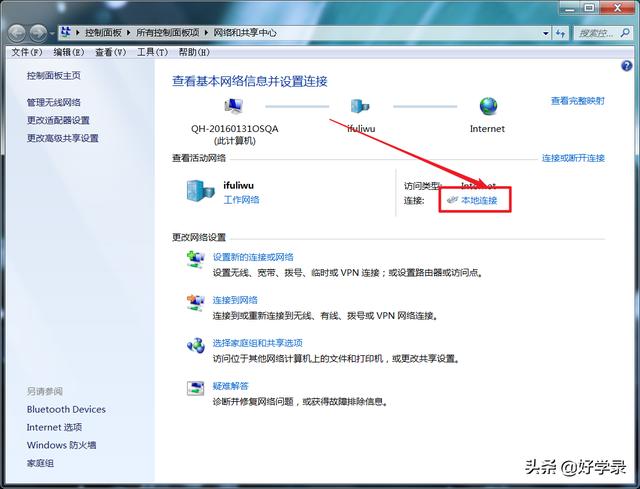Select 网络和共享中心 breadcrumb
This screenshot has height=489, width=640.
point(245,33)
